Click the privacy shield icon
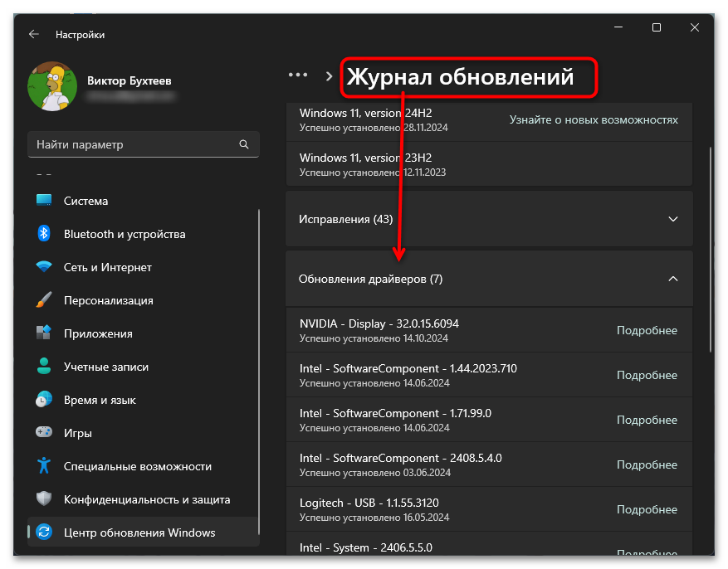Image resolution: width=728 pixels, height=569 pixels. tap(44, 498)
